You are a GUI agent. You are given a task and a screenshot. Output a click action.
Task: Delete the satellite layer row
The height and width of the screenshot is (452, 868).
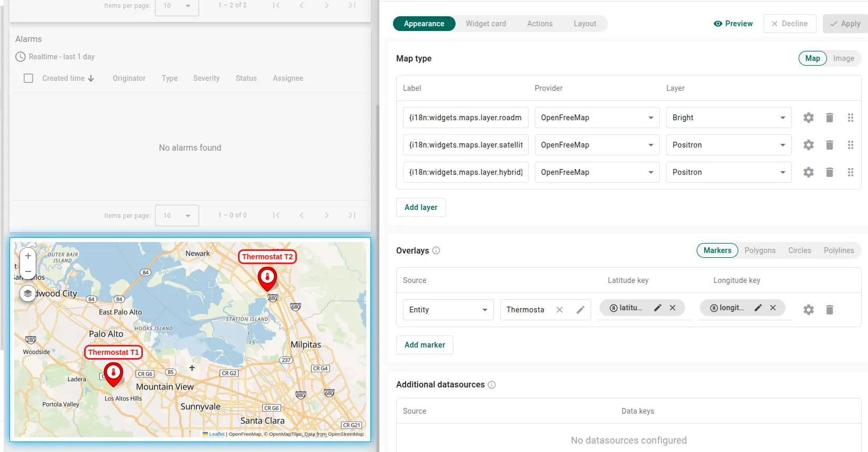pyautogui.click(x=830, y=145)
